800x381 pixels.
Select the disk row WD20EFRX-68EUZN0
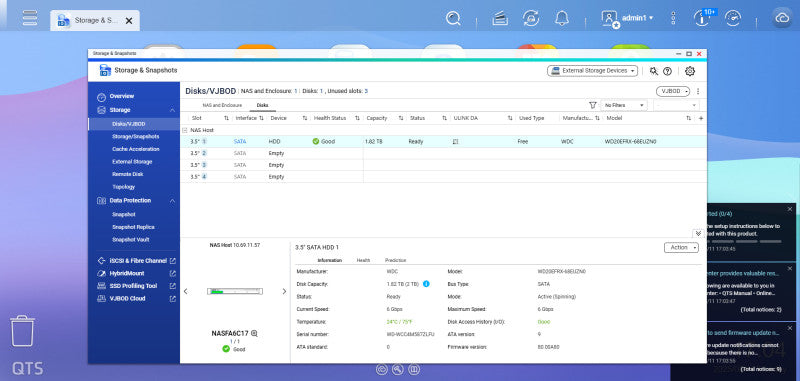(x=443, y=142)
